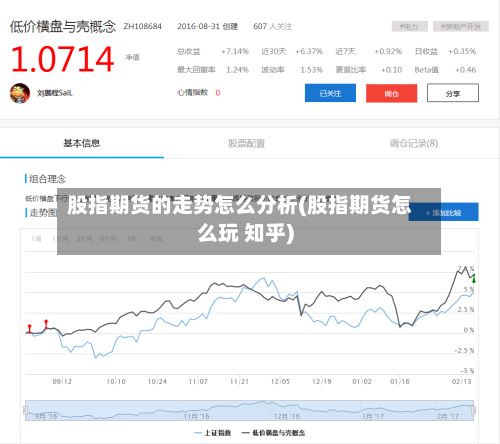The height and width of the screenshot is (444, 500).
Task: Click the 总收益 value +7.14%
Action: click(235, 51)
